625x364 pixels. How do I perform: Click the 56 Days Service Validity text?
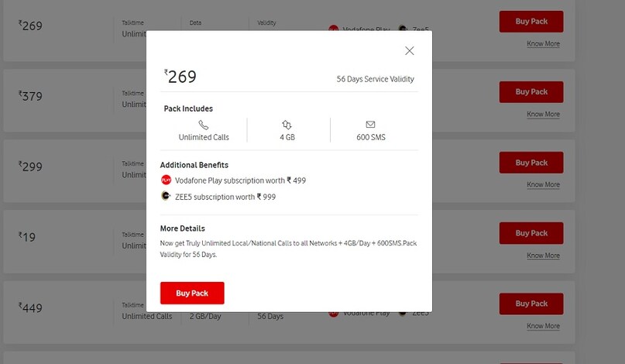coord(375,79)
